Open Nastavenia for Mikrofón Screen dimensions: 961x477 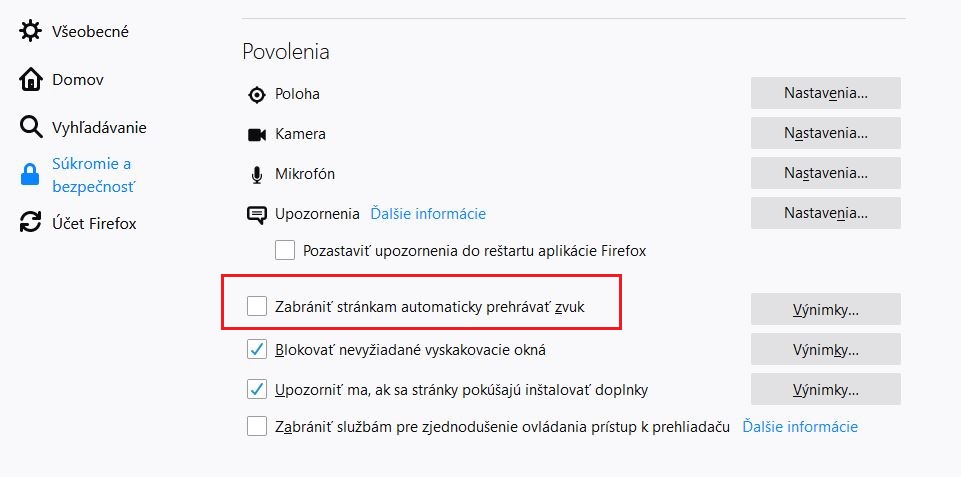826,173
